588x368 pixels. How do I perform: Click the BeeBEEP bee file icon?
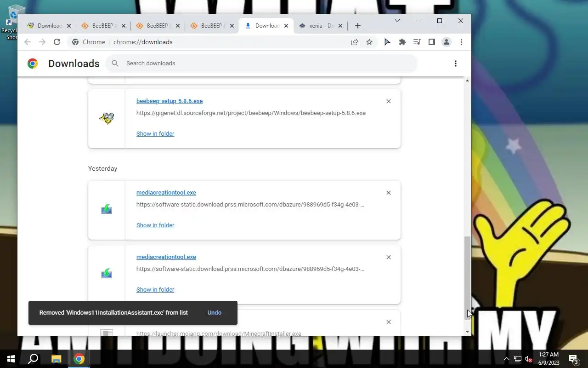tap(107, 118)
